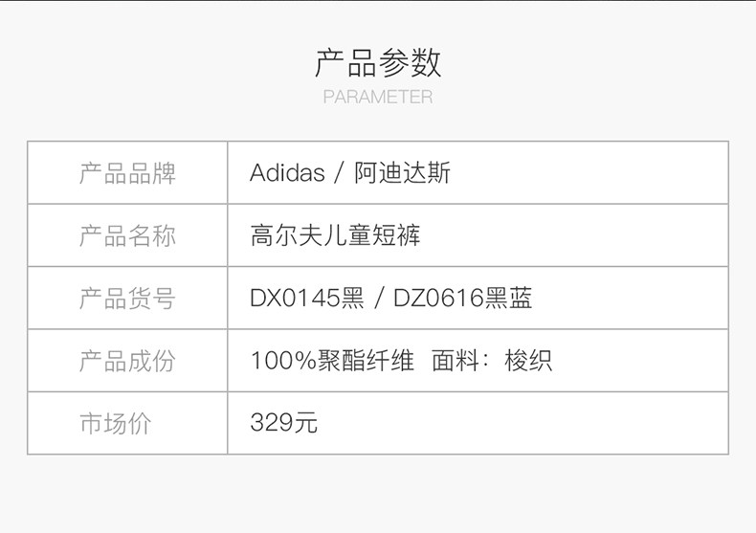Click the 阿迪达斯 Chinese brand text
756x533 pixels.
[x=402, y=173]
